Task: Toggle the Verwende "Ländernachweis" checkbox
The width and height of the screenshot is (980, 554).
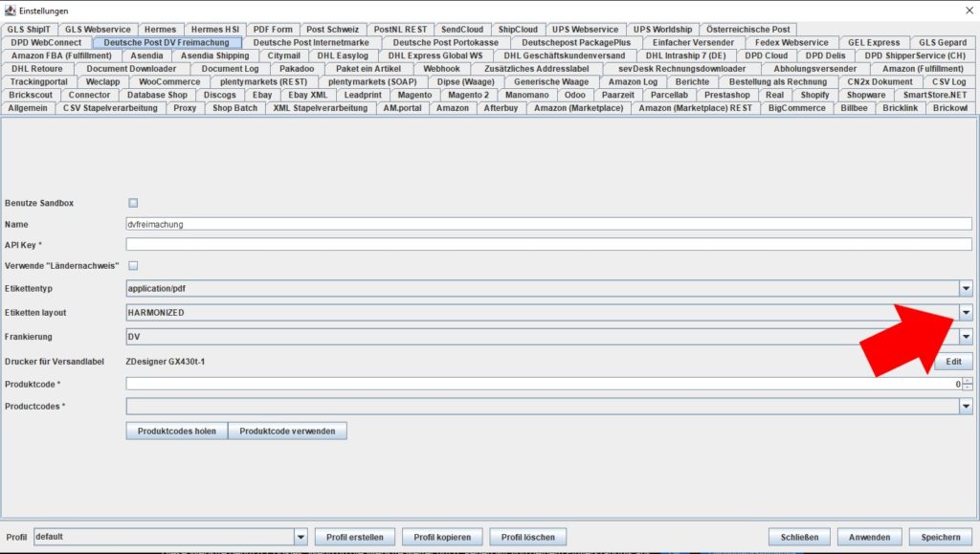Action: point(133,265)
